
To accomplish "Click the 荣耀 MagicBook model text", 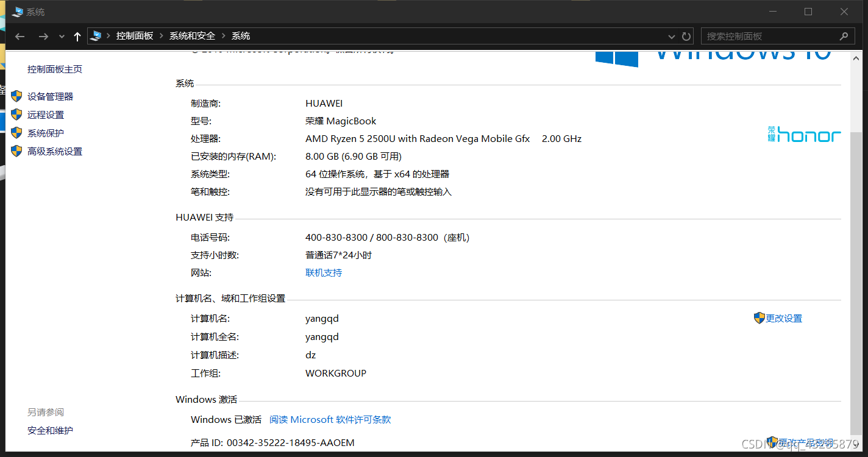I will pyautogui.click(x=341, y=121).
